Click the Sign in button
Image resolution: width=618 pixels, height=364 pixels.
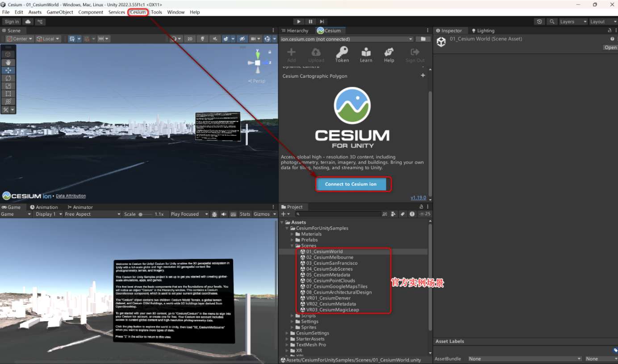pos(12,21)
